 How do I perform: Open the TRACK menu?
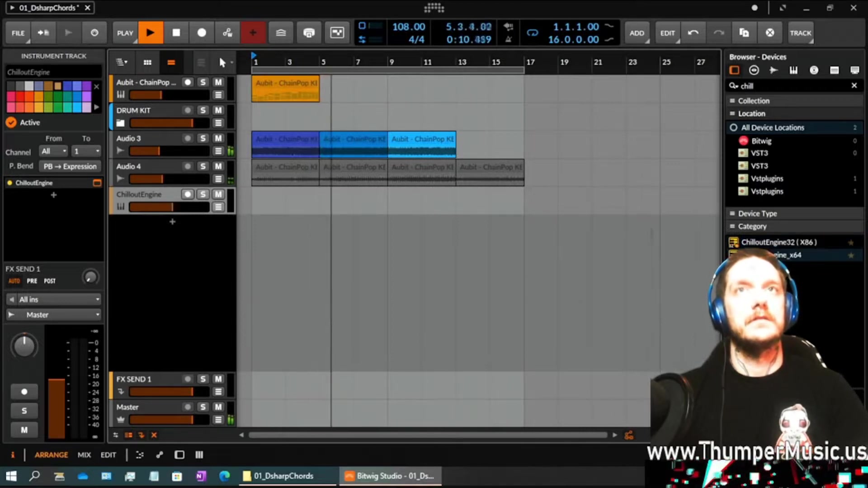(800, 33)
